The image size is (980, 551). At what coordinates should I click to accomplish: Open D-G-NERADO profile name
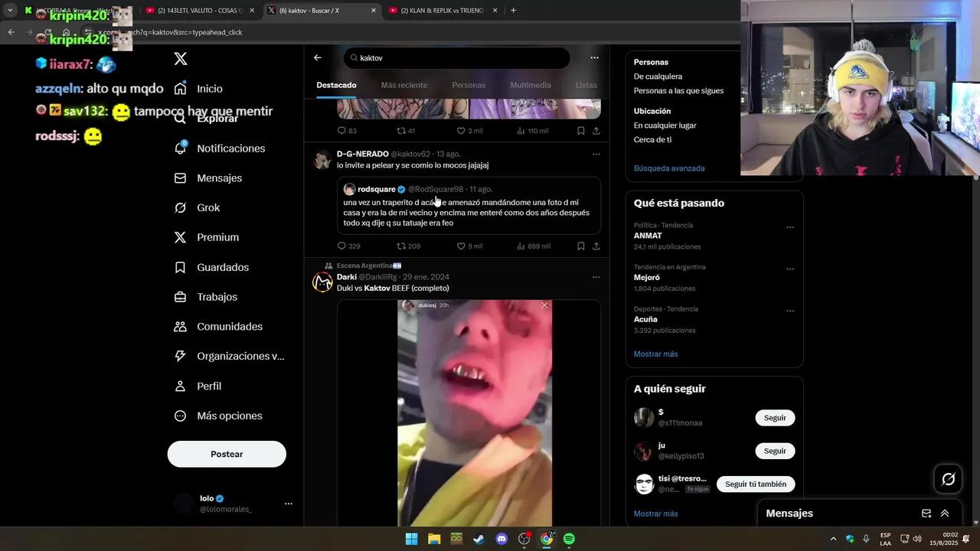tap(363, 154)
